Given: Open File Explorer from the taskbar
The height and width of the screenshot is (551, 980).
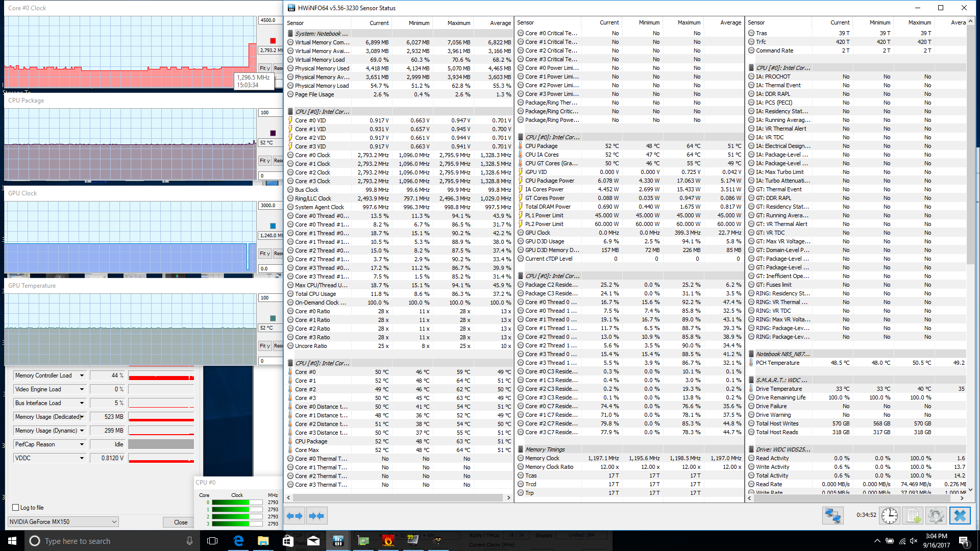Looking at the screenshot, I should [x=263, y=541].
